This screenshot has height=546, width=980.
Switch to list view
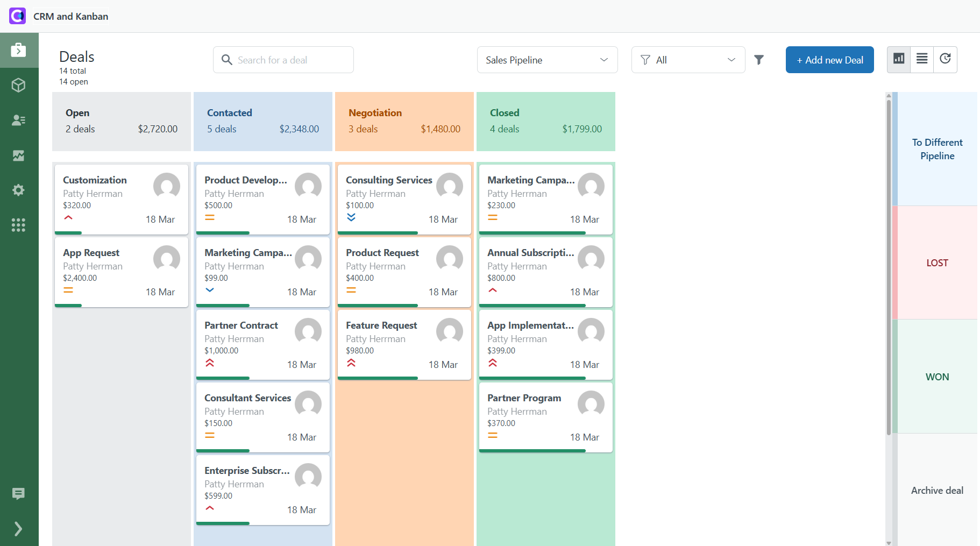click(x=922, y=59)
